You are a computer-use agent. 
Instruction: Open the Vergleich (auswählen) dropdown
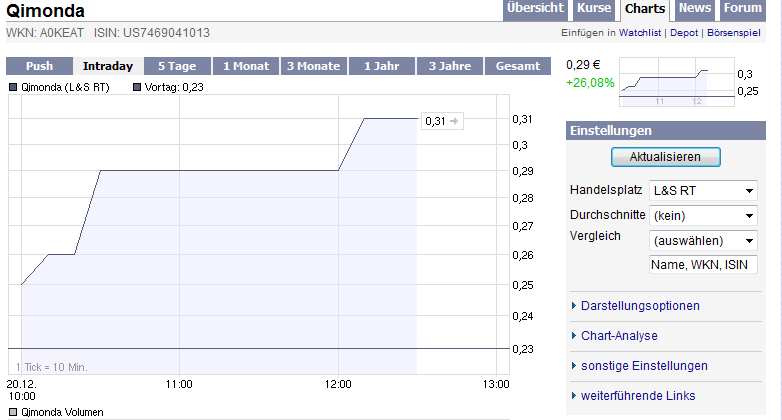point(703,240)
